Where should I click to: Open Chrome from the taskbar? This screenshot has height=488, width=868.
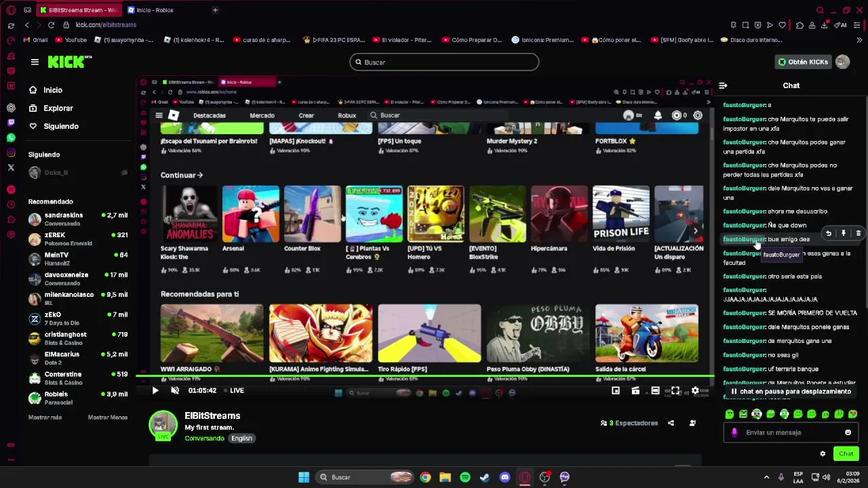(x=425, y=477)
